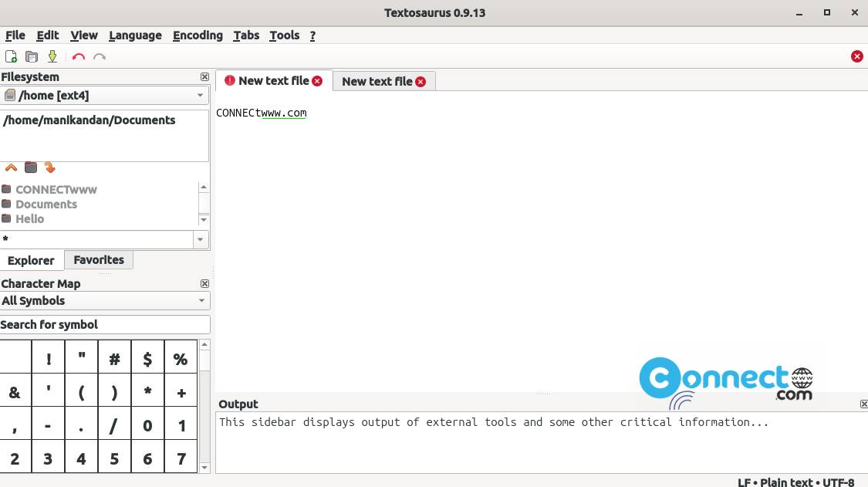
Task: Click character map scroll down arrow
Action: click(204, 468)
